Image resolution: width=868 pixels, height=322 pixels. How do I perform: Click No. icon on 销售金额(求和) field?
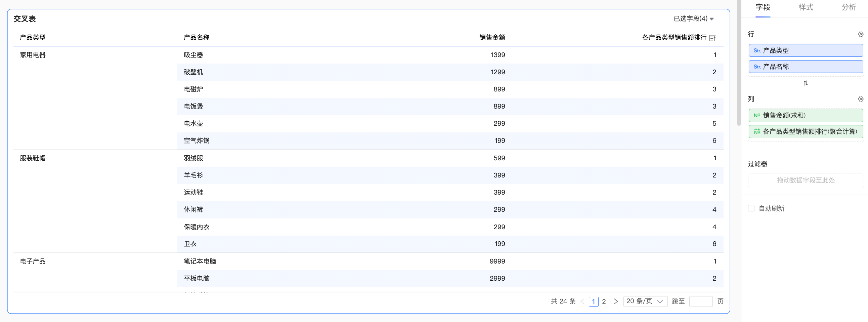click(757, 115)
